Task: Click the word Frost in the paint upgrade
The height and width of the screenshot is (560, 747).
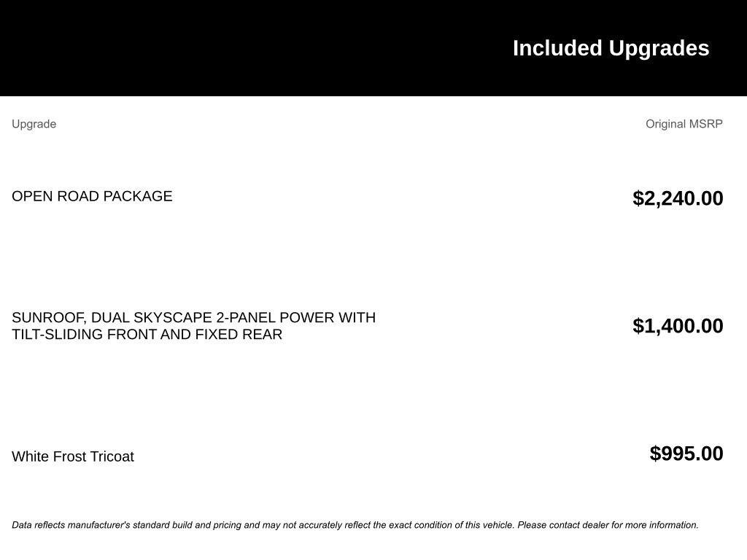Action: click(x=69, y=456)
